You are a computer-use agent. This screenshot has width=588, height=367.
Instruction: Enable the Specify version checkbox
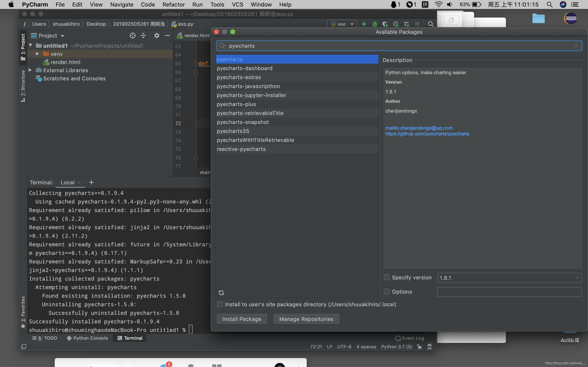(x=386, y=277)
